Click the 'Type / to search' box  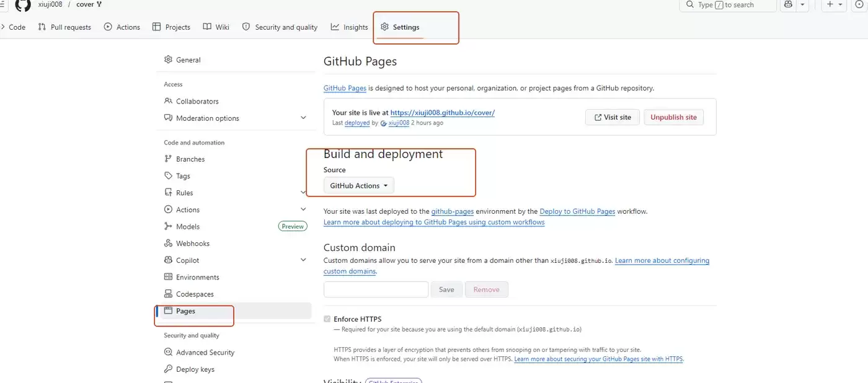click(728, 5)
